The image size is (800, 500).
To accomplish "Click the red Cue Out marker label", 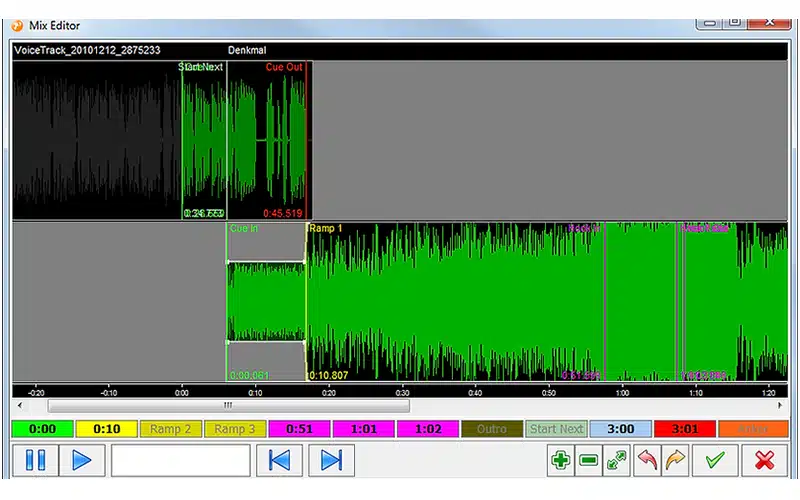I will point(284,67).
